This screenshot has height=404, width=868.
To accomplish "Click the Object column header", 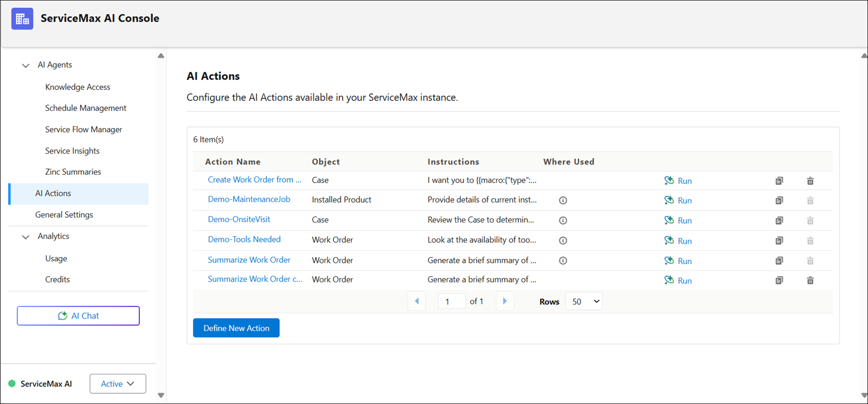I will (326, 162).
